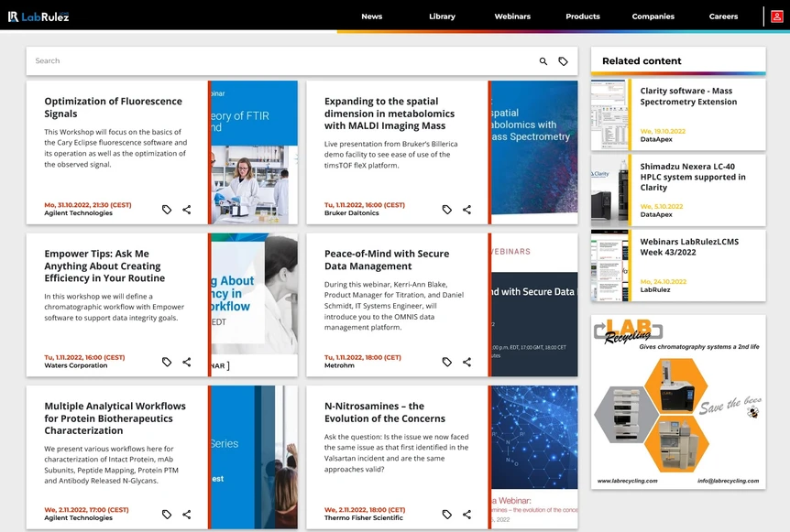The width and height of the screenshot is (790, 532).
Task: Click the LabRulez logo
Action: point(38,16)
